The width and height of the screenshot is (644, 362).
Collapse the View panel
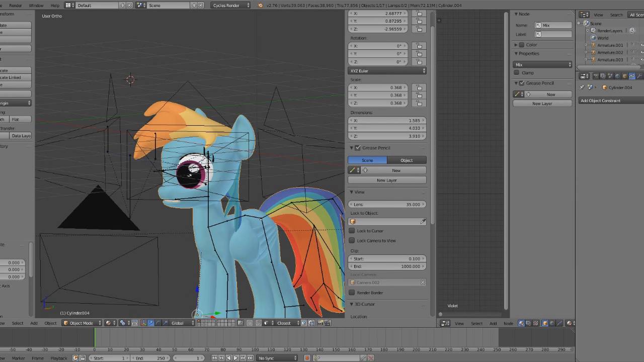351,192
